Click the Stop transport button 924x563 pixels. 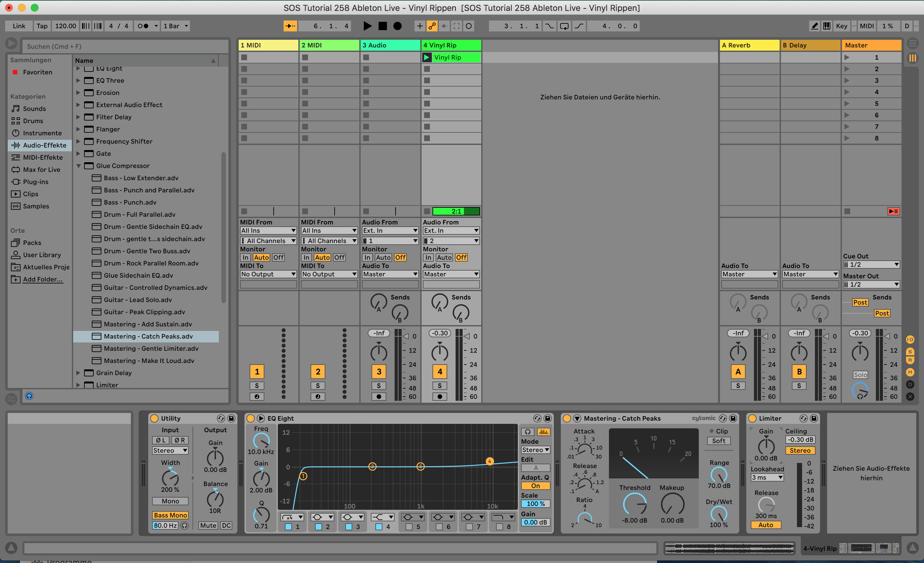point(382,26)
